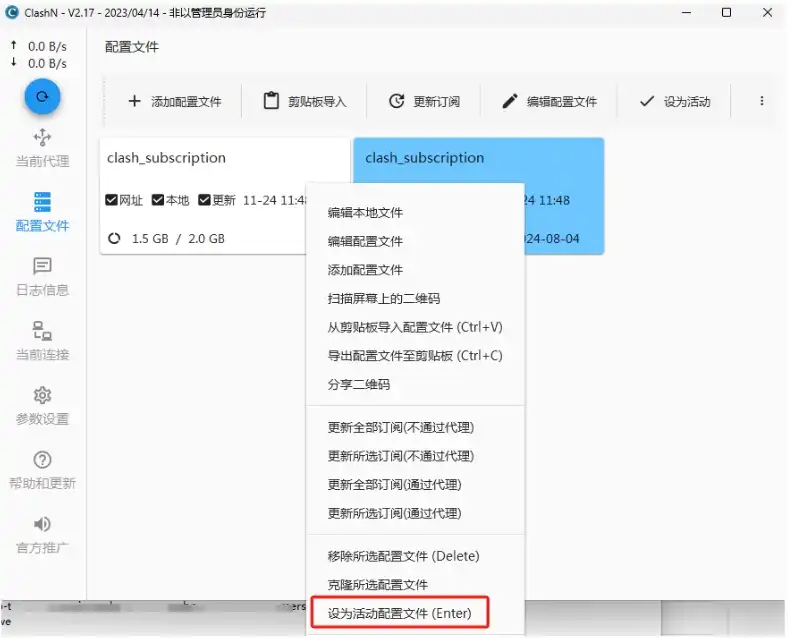Click the 官方推广 speaker icon
Viewport: 788px width, 638px height.
point(42,534)
